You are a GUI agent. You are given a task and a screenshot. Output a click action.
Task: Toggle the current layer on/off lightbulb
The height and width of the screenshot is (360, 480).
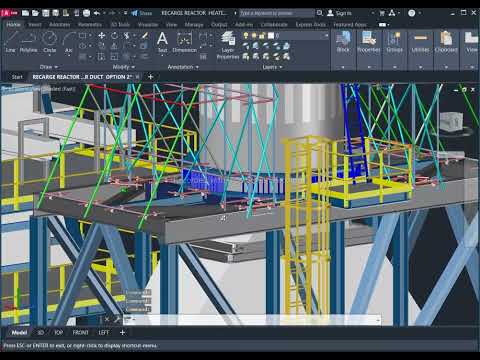[246, 35]
